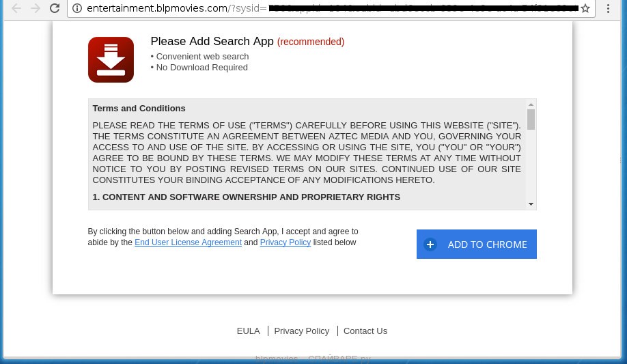Bookmark this page with the star icon
The image size is (627, 364).
point(585,8)
